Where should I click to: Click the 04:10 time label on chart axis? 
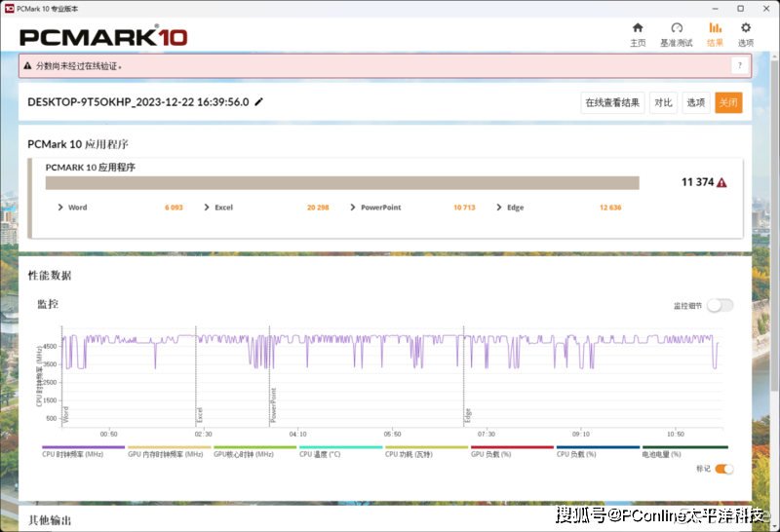(x=298, y=434)
